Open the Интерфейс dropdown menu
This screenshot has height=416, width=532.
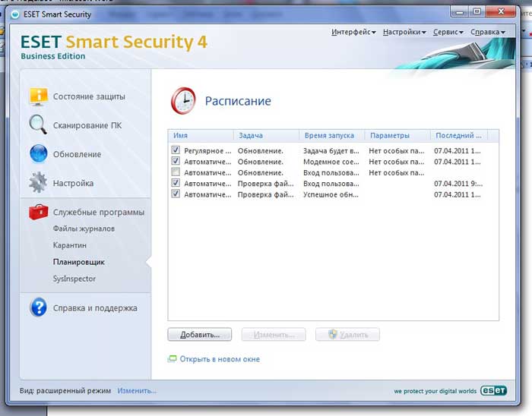[x=353, y=32]
